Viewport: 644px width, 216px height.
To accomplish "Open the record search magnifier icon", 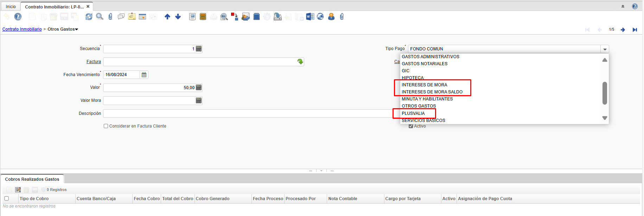I will [x=100, y=17].
